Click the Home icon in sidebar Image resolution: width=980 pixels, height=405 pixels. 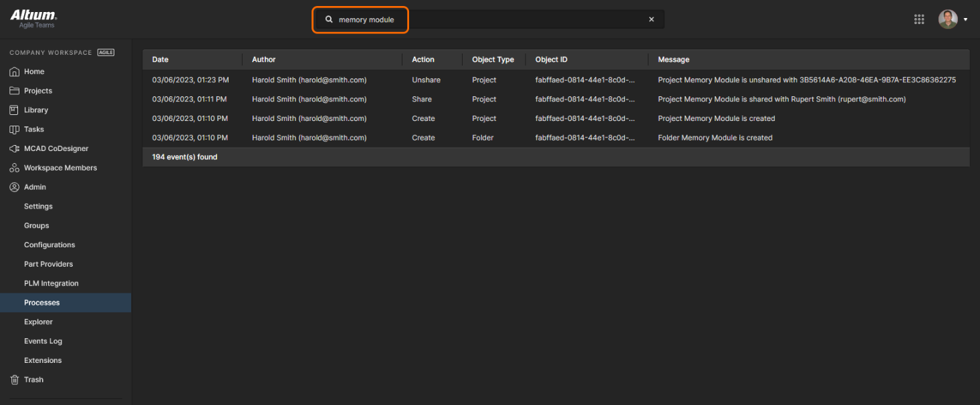coord(14,72)
